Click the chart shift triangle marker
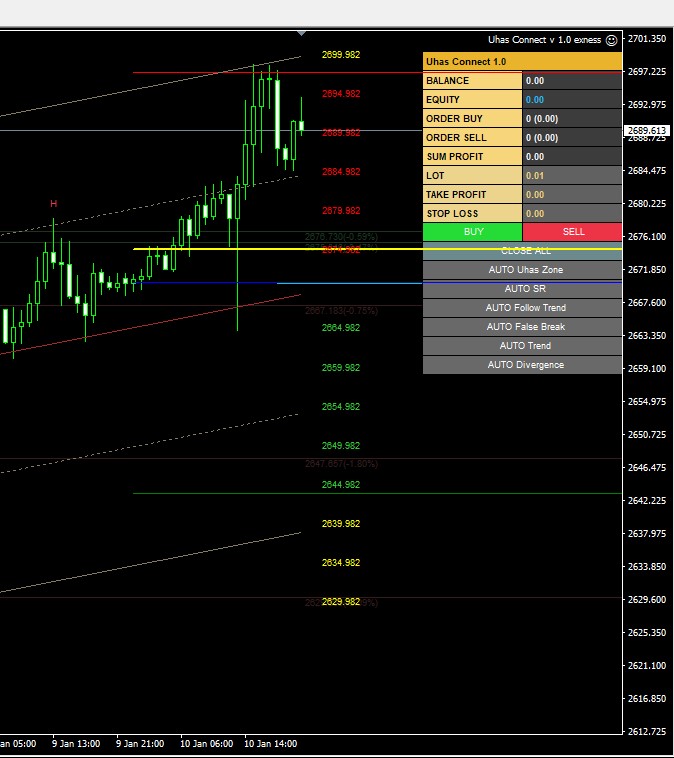The height and width of the screenshot is (758, 674). click(x=301, y=33)
